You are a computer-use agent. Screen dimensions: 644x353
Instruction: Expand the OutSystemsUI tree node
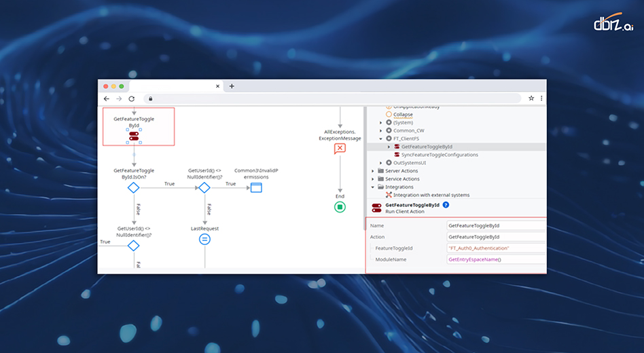click(380, 162)
